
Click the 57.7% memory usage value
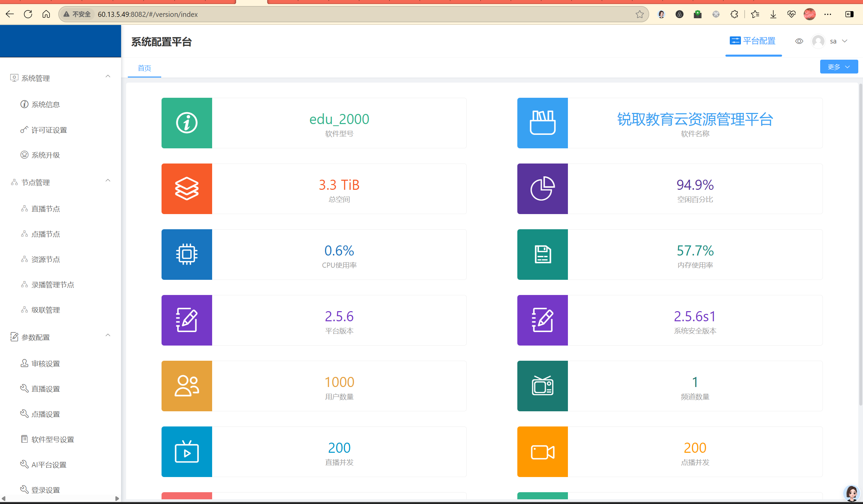[695, 250]
